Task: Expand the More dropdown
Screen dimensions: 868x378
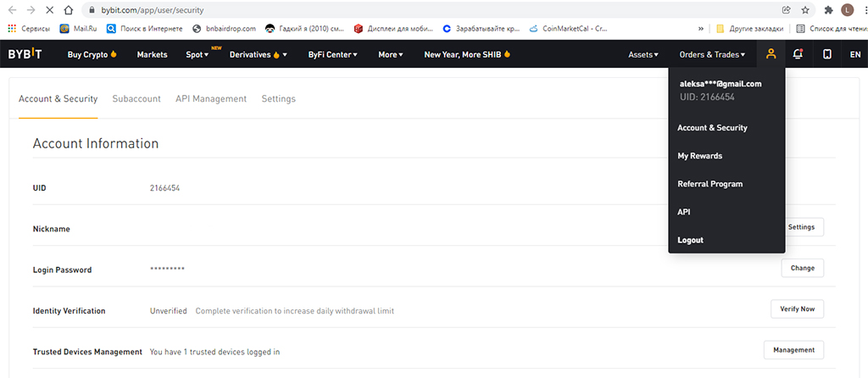Action: (391, 54)
